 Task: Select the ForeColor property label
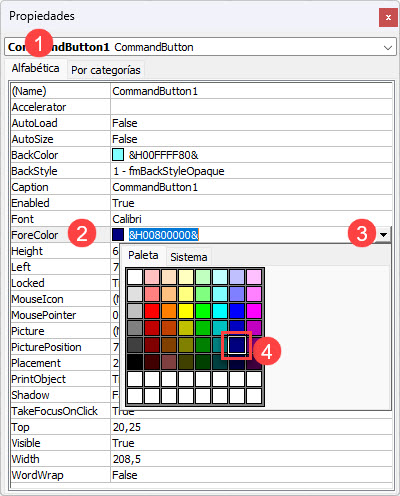(35, 235)
